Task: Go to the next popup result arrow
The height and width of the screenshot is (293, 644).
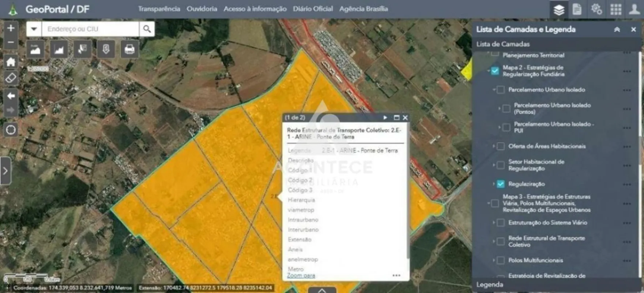Action: point(385,118)
